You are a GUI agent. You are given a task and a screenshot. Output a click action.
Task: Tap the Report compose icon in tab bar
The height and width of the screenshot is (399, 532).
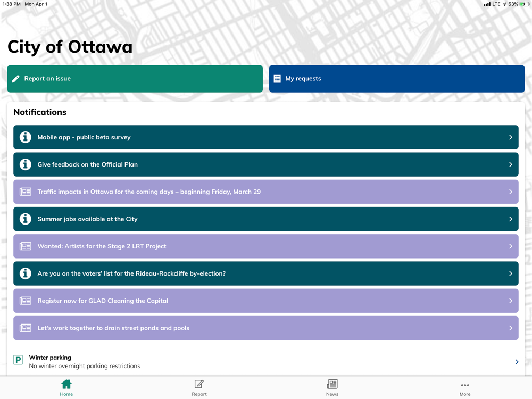pos(199,384)
